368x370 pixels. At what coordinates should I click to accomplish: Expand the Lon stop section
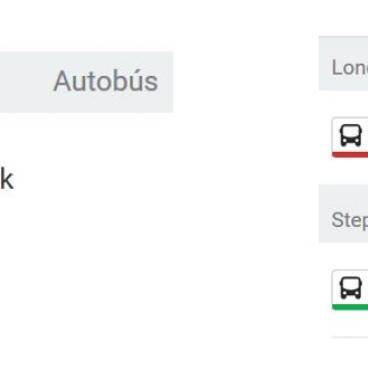coord(343,63)
